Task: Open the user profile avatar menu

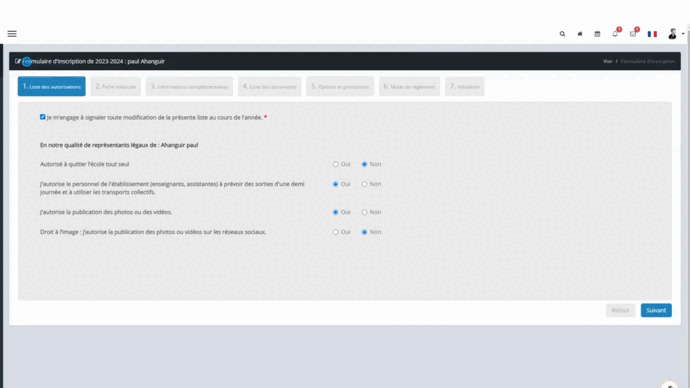Action: coord(672,34)
